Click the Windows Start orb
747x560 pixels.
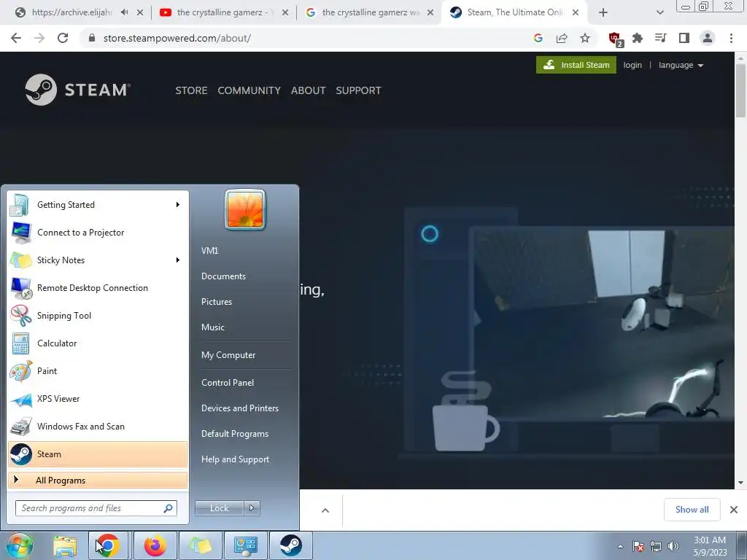click(x=20, y=545)
